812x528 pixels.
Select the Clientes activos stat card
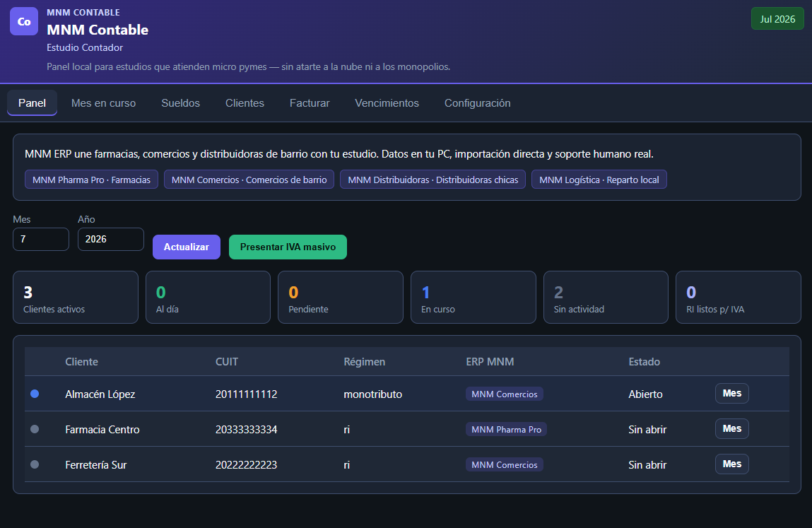(76, 298)
